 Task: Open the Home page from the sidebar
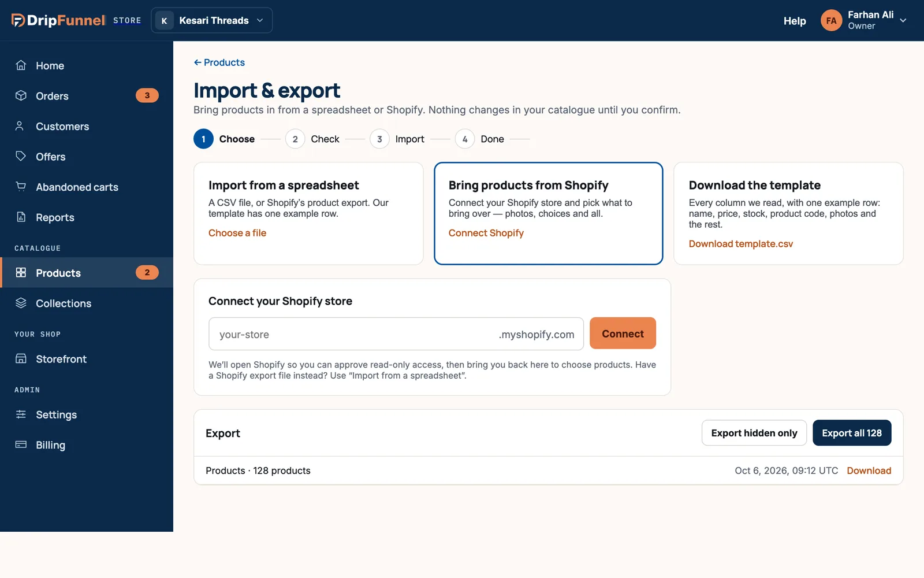(x=87, y=66)
